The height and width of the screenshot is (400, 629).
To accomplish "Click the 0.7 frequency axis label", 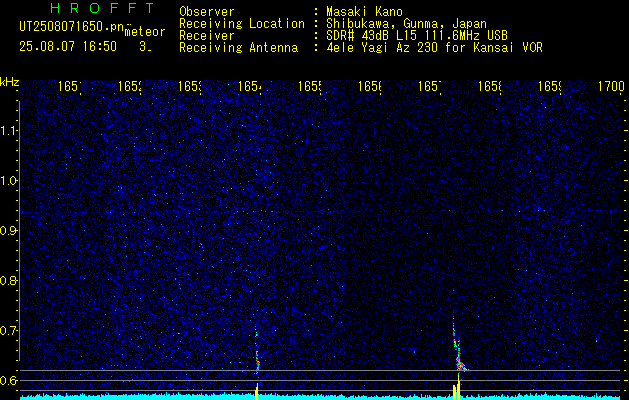I will (8, 331).
